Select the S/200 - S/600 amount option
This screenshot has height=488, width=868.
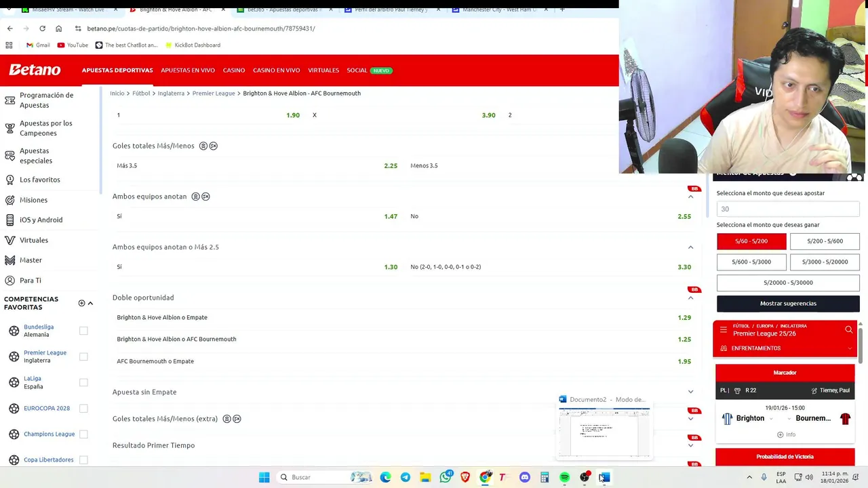click(825, 241)
